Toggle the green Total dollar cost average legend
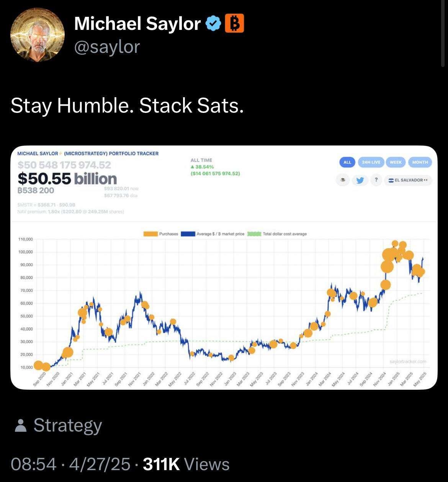The width and height of the screenshot is (448, 482). [255, 234]
